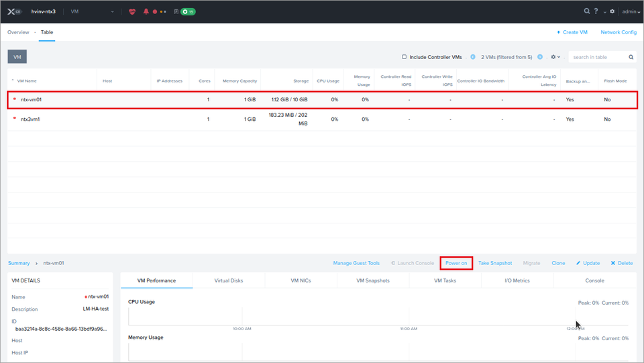This screenshot has width=644, height=363.
Task: Click the Summary breadcrumb link
Action: coord(19,263)
